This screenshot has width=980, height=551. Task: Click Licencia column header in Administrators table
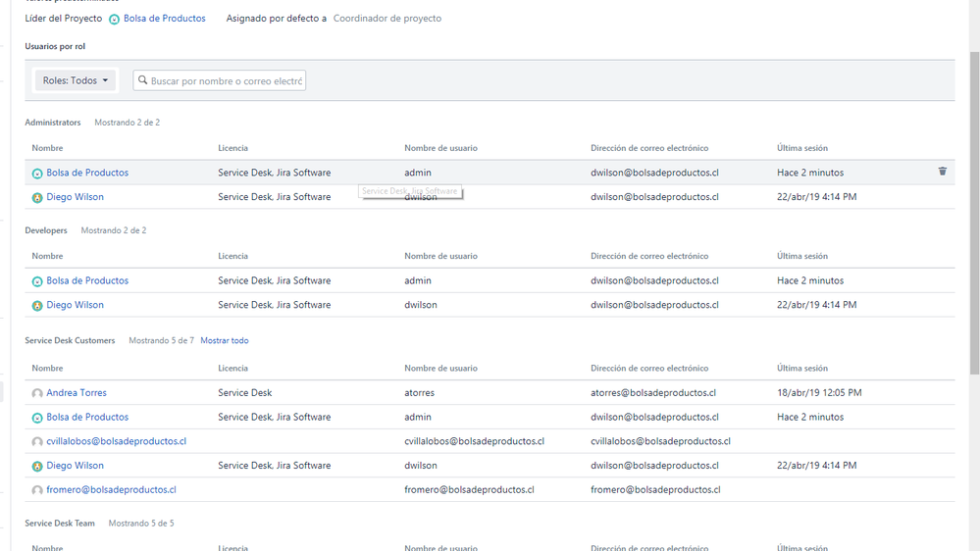pyautogui.click(x=233, y=148)
